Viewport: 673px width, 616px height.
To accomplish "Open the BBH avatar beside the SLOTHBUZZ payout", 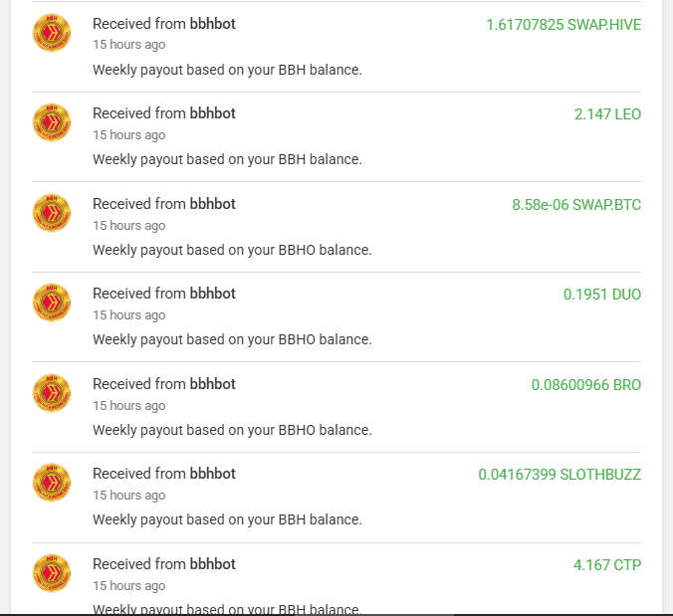I will tap(52, 483).
